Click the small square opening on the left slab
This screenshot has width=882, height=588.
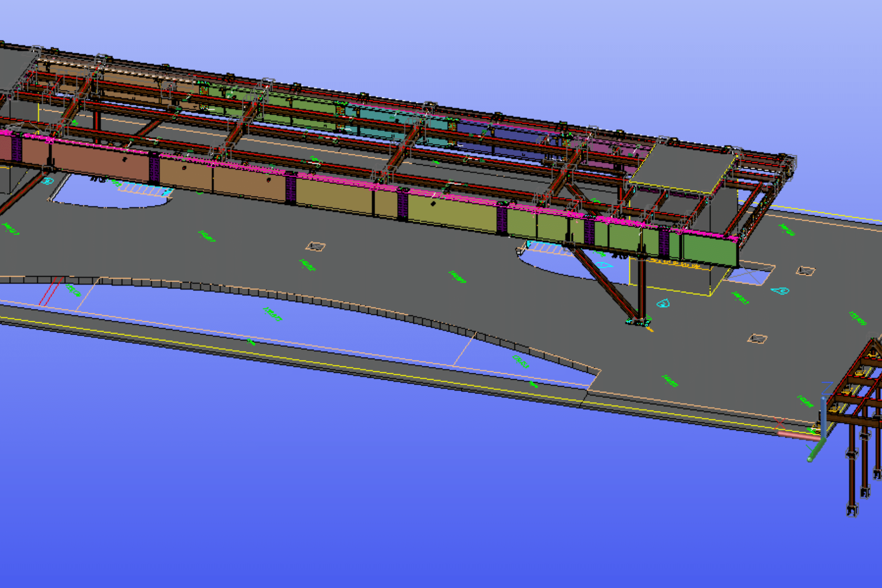315,246
